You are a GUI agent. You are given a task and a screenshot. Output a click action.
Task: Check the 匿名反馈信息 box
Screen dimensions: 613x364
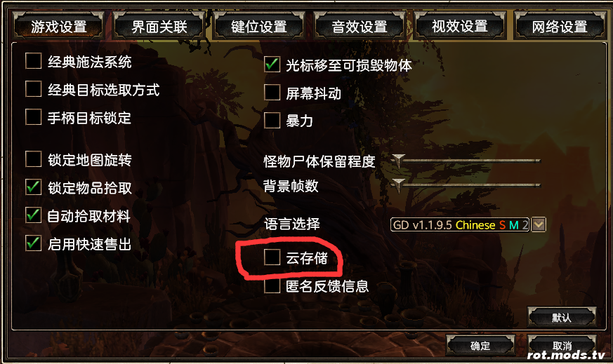(x=272, y=285)
